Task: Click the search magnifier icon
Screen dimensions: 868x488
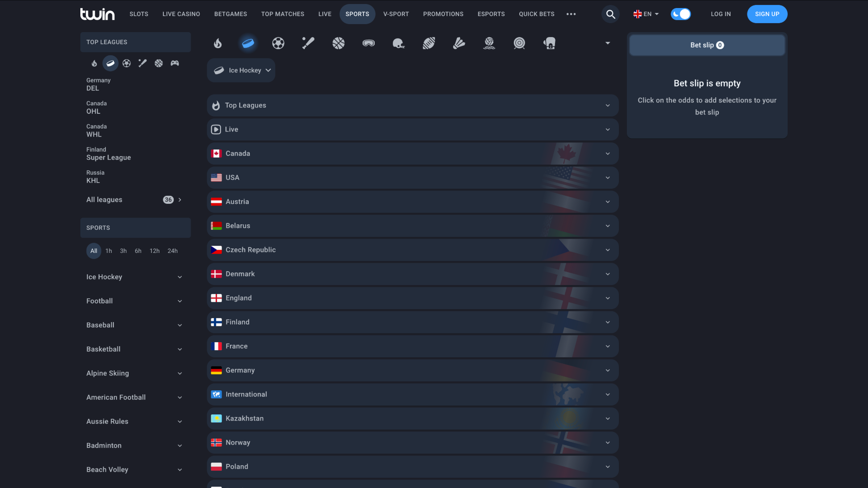Action: (610, 14)
